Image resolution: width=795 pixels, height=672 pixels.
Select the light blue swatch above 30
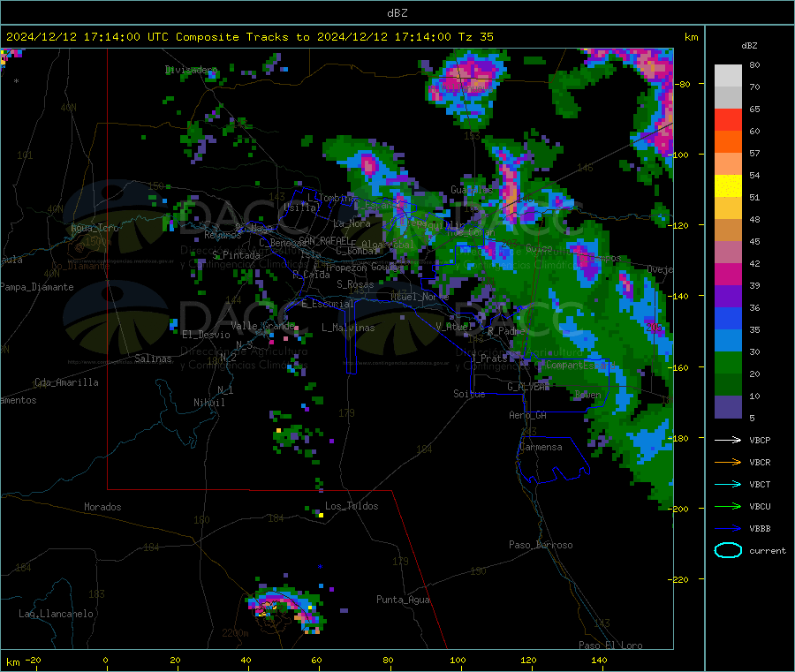tap(728, 341)
